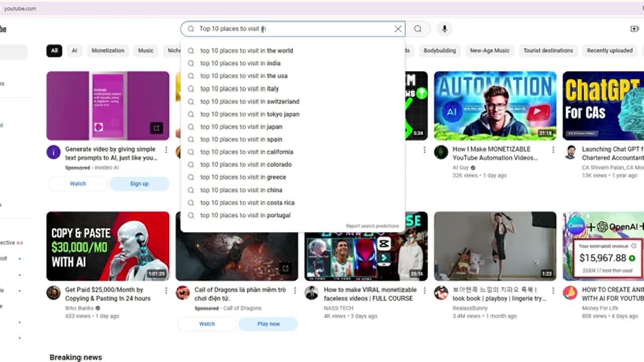The width and height of the screenshot is (644, 362).
Task: Open the AUTOMATION video thumbnail
Action: 495,106
